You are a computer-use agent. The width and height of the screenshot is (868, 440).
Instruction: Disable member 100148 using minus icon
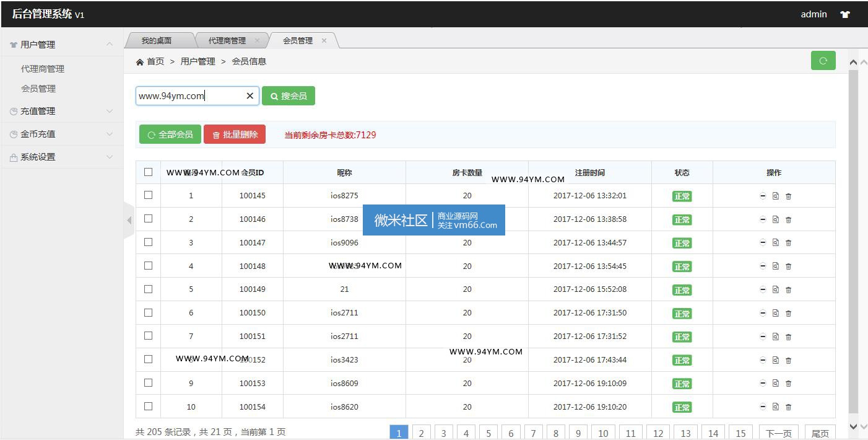pyautogui.click(x=763, y=266)
